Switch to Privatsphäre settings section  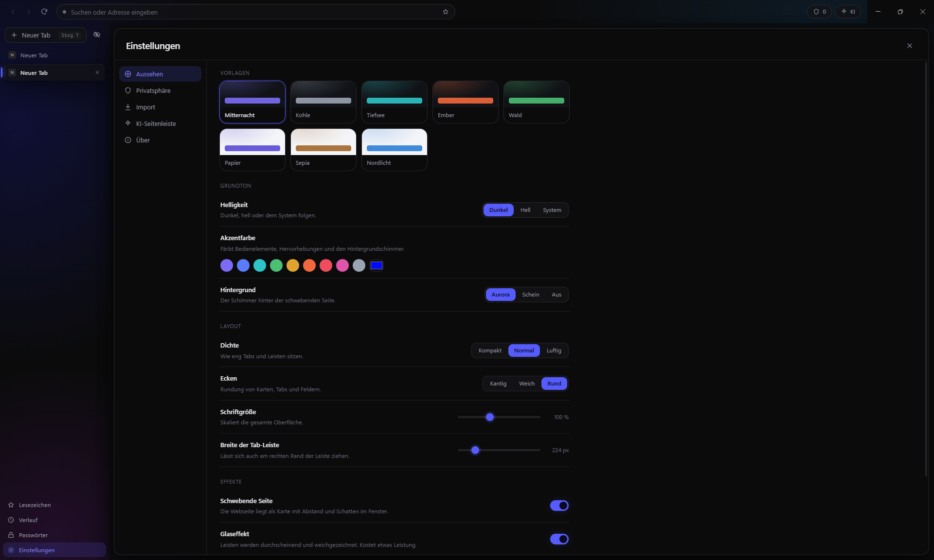coord(160,90)
